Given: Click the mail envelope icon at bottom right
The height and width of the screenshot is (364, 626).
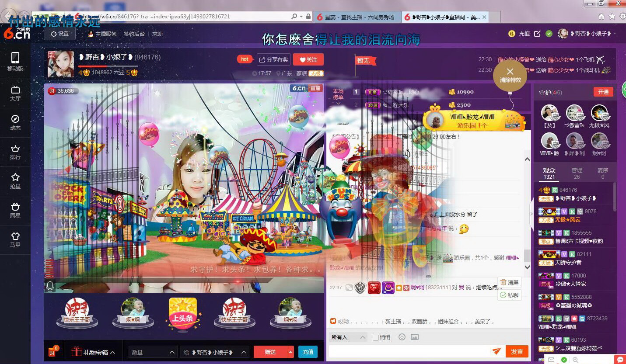Looking at the screenshot, I should [x=551, y=360].
